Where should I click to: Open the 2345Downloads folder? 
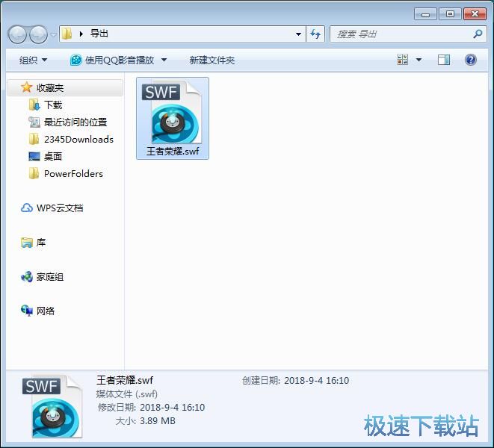pyautogui.click(x=78, y=139)
